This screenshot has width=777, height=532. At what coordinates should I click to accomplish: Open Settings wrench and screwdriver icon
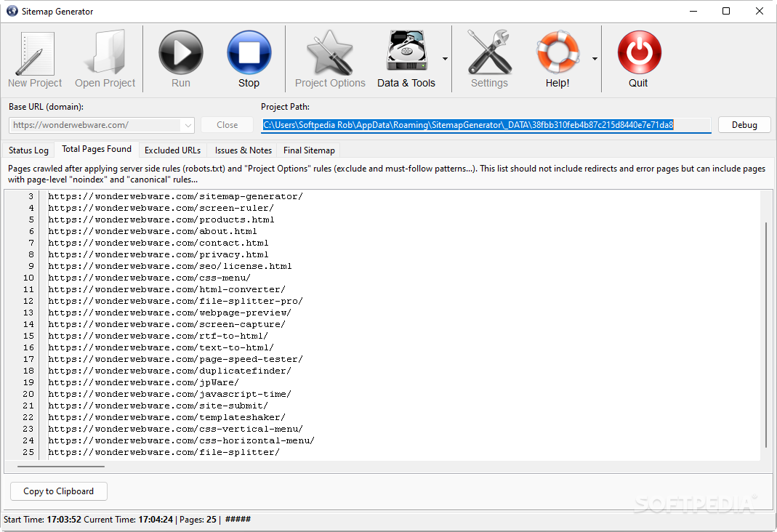(x=490, y=52)
